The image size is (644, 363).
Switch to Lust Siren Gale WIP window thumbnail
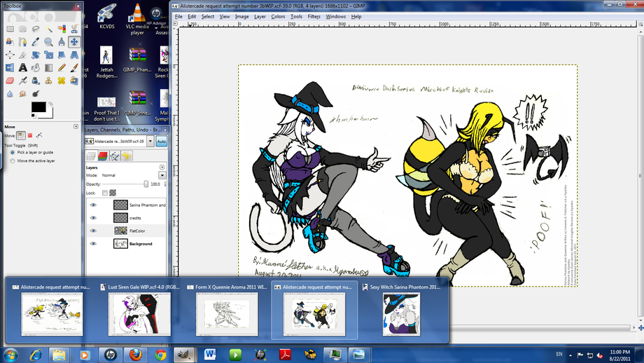coord(143,309)
